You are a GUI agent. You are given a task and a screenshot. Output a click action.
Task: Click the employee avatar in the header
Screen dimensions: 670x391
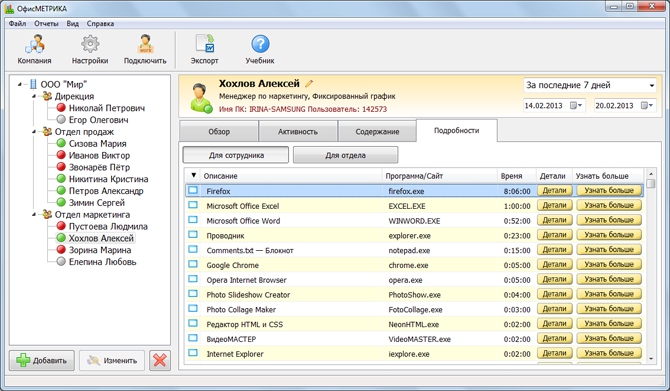(200, 98)
